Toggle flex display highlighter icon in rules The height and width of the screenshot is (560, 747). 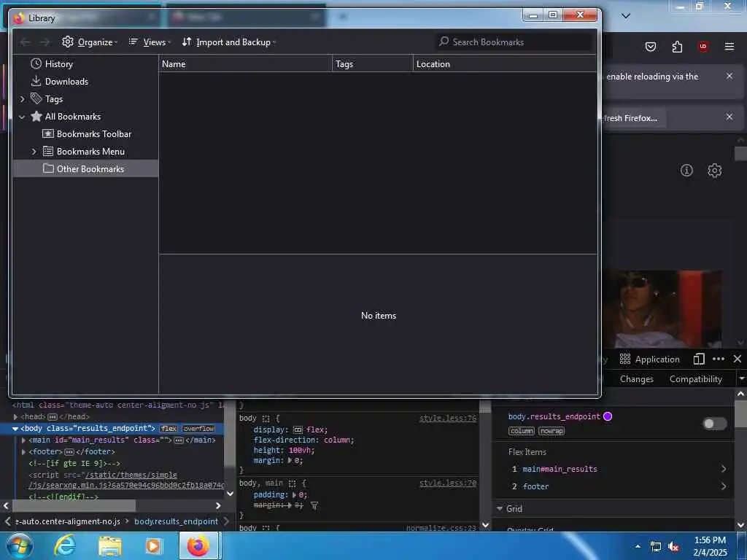click(298, 429)
